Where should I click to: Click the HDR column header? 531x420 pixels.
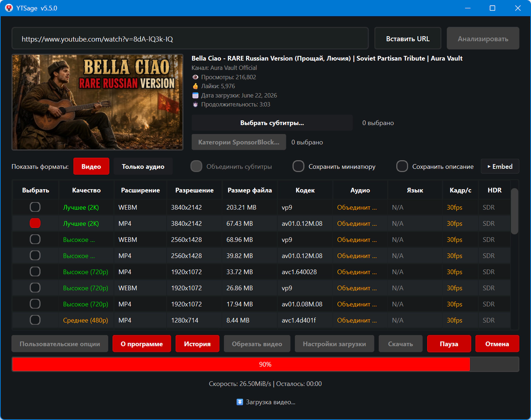point(494,190)
